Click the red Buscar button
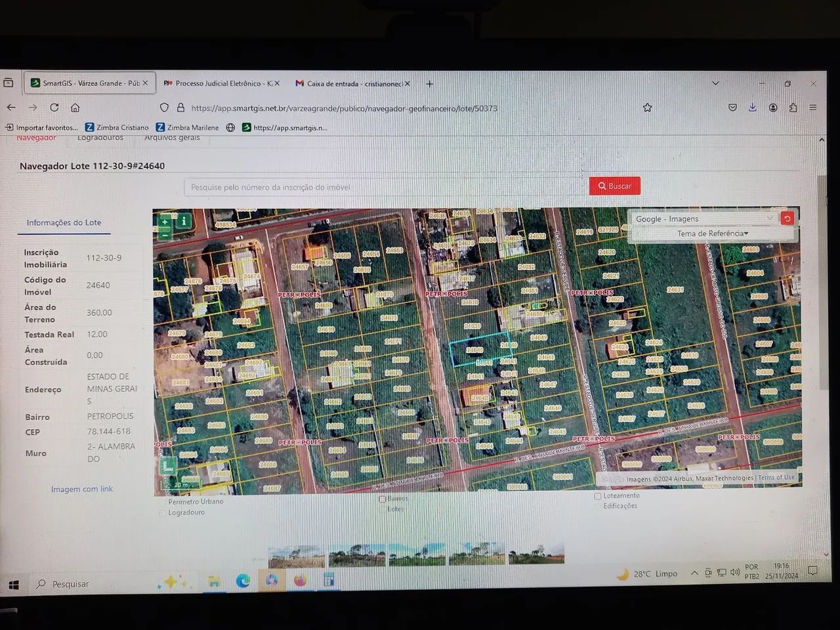The image size is (840, 630). point(615,186)
